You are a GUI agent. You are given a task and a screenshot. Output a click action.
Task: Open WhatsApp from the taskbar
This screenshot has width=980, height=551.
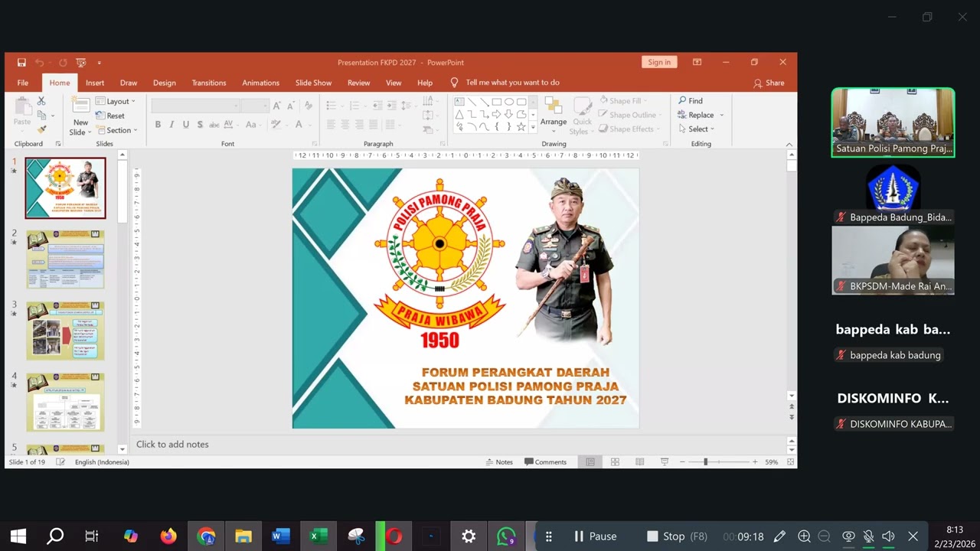(506, 536)
